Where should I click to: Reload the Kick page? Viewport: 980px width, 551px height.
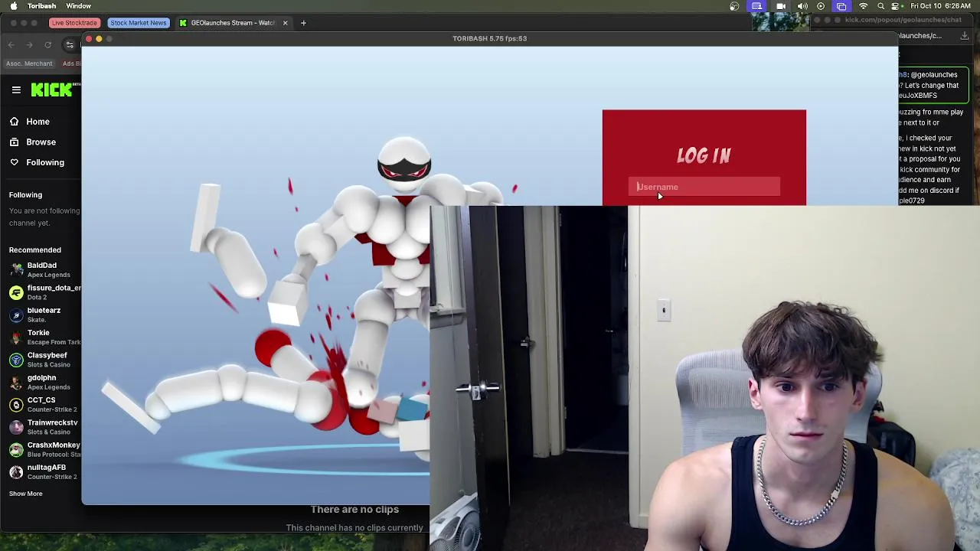[47, 45]
